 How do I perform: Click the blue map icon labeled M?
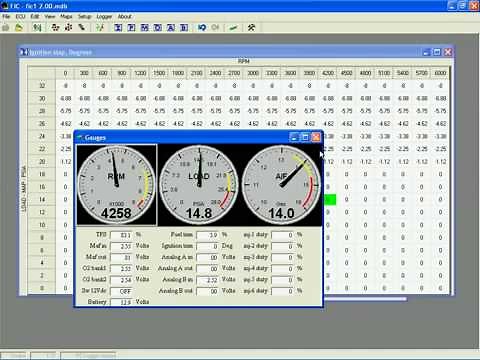click(144, 28)
